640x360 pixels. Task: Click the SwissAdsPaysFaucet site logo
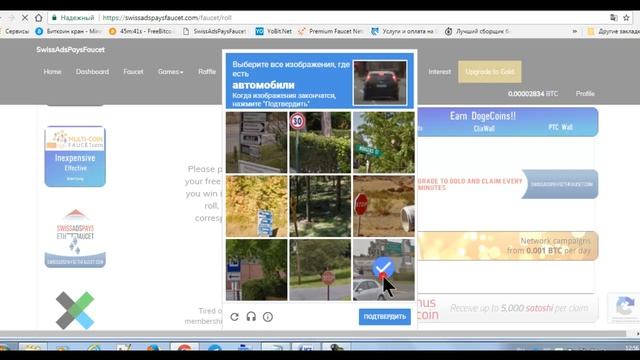70,49
